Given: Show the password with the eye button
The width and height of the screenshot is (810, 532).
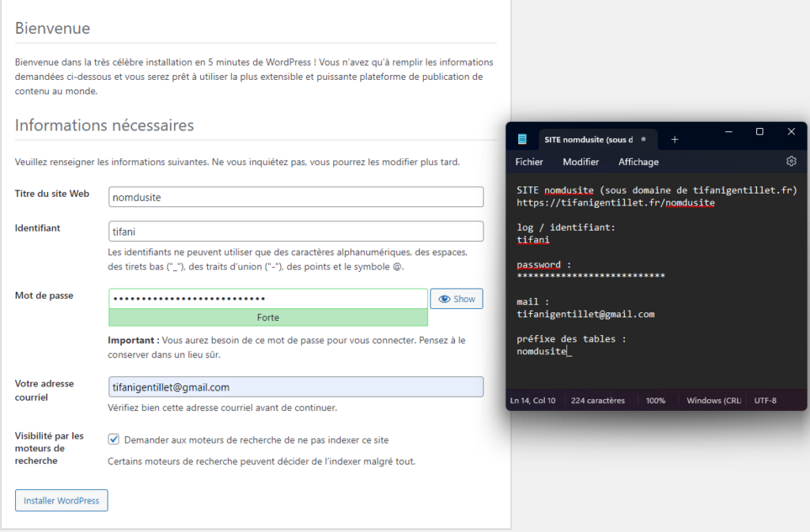Looking at the screenshot, I should coord(456,299).
